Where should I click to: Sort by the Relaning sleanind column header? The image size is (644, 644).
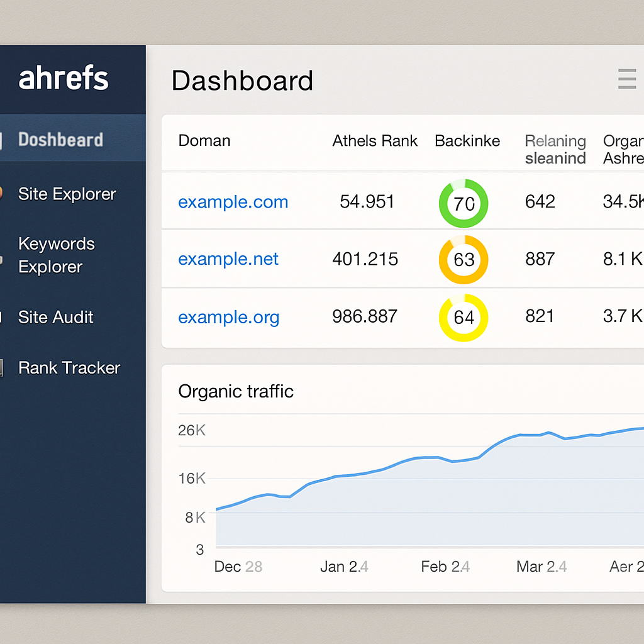(x=555, y=149)
